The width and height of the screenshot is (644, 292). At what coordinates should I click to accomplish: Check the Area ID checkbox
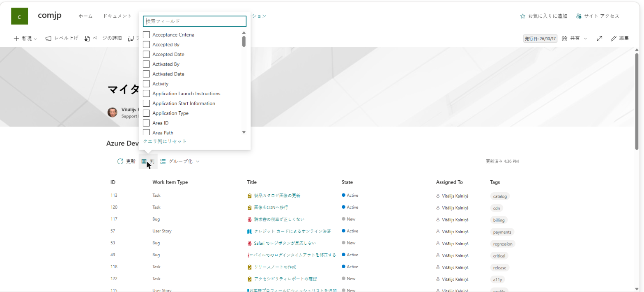point(146,123)
